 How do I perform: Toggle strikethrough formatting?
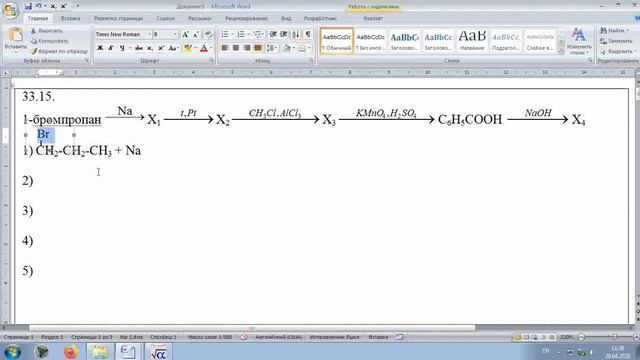139,48
